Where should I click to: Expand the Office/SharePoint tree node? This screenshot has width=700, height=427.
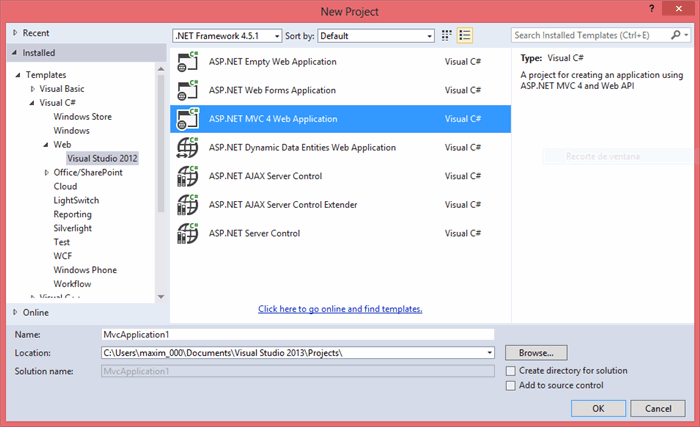coord(46,172)
